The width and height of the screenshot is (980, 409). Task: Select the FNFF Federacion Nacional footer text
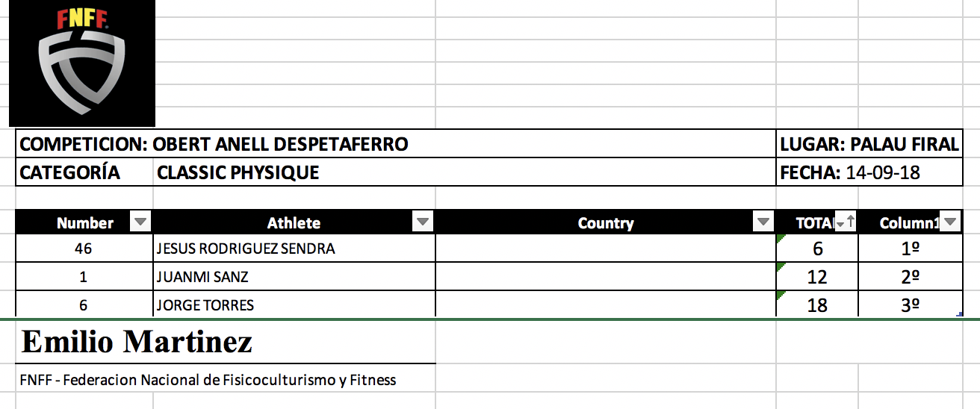(x=208, y=380)
